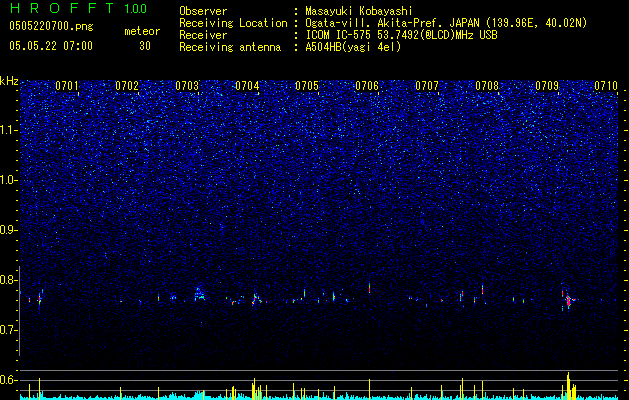
Task: Click the 0703 time marker
Action: point(187,86)
